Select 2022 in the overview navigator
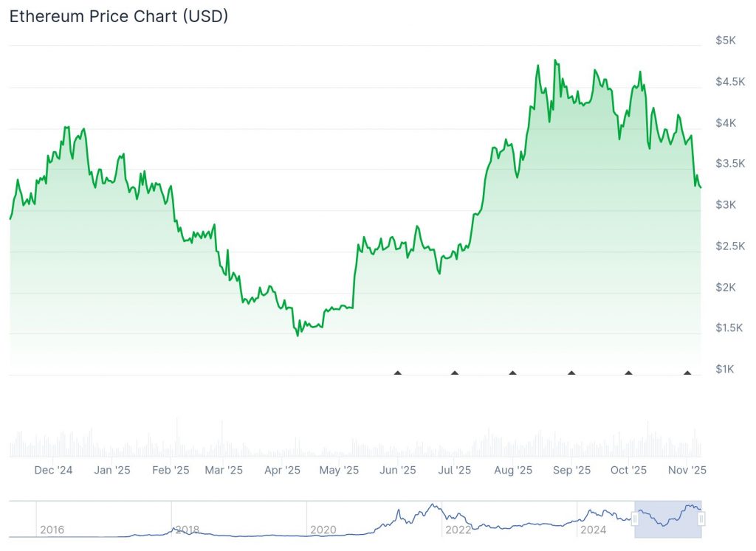 tap(458, 530)
